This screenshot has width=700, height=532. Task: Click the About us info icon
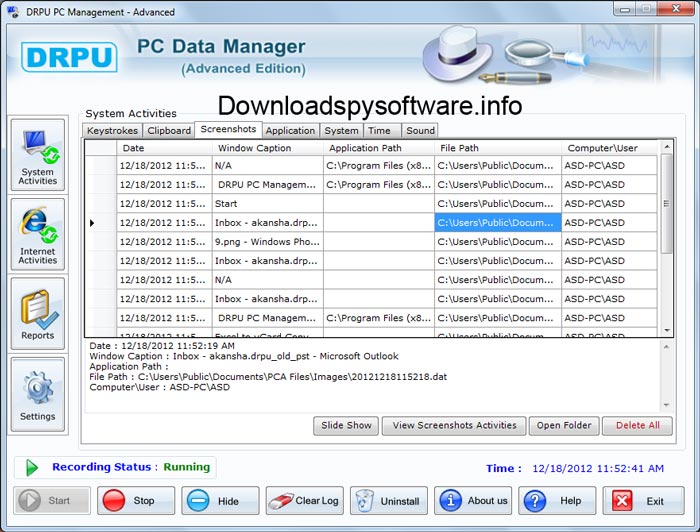[450, 500]
